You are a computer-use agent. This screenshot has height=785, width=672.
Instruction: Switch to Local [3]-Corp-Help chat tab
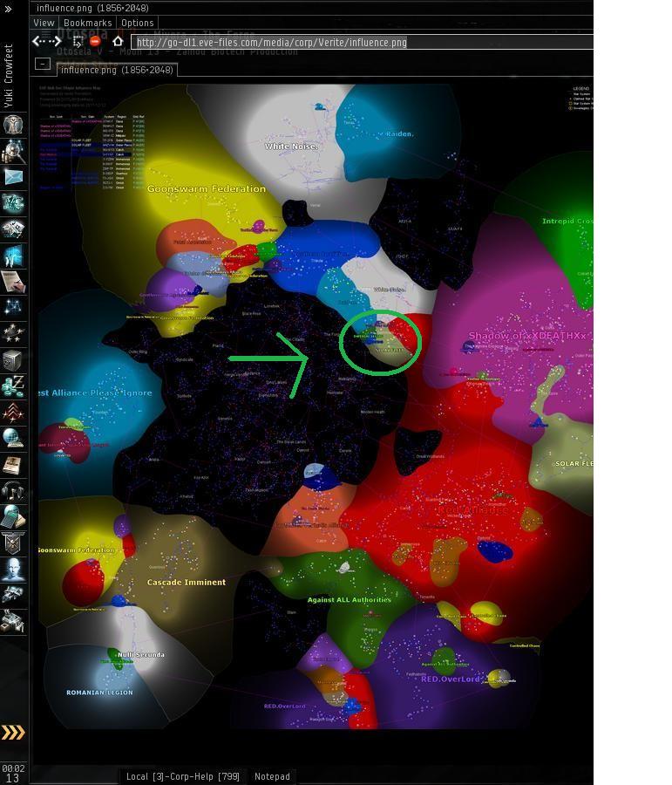pyautogui.click(x=183, y=776)
